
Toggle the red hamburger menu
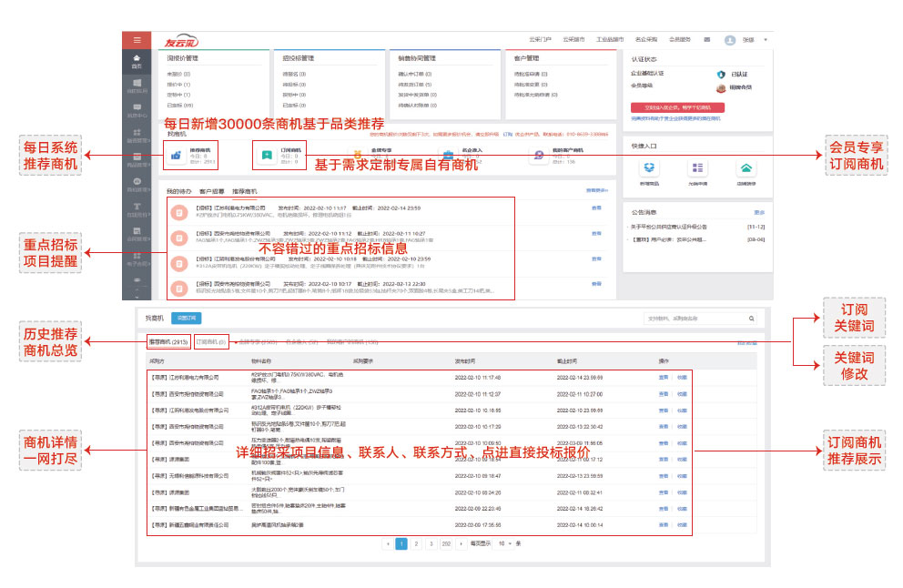[x=137, y=40]
